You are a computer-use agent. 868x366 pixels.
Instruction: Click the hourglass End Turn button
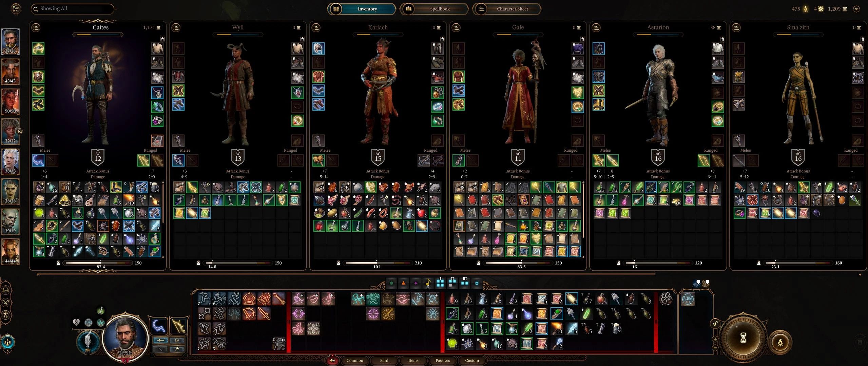click(x=743, y=338)
